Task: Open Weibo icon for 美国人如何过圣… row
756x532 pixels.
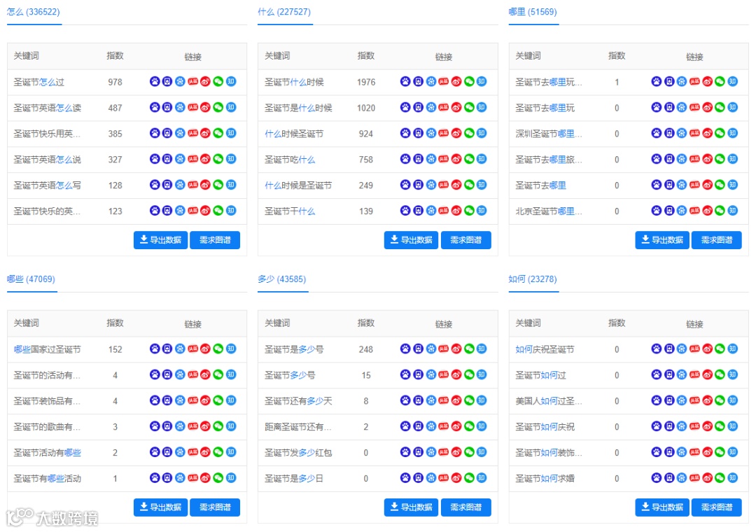Action: tap(707, 400)
